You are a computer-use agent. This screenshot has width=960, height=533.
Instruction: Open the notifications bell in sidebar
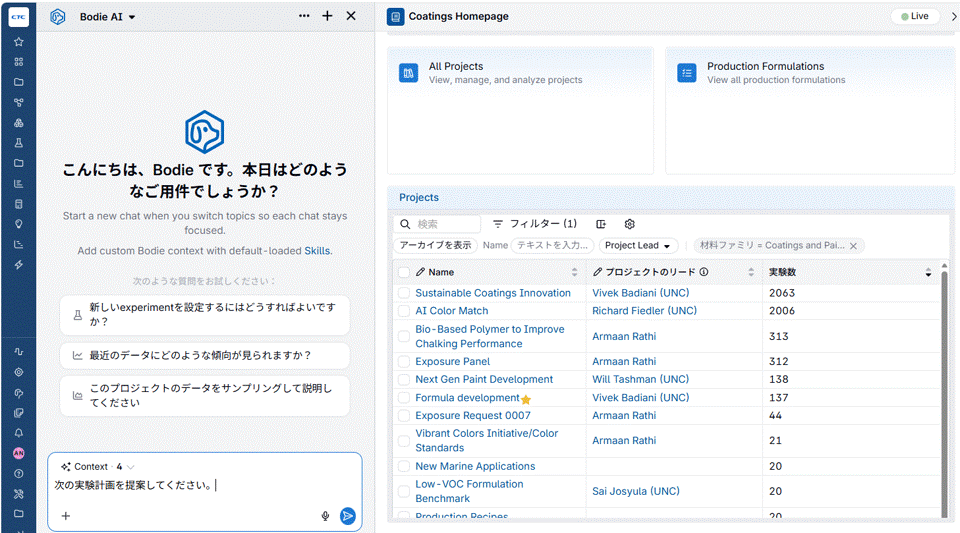tap(18, 433)
